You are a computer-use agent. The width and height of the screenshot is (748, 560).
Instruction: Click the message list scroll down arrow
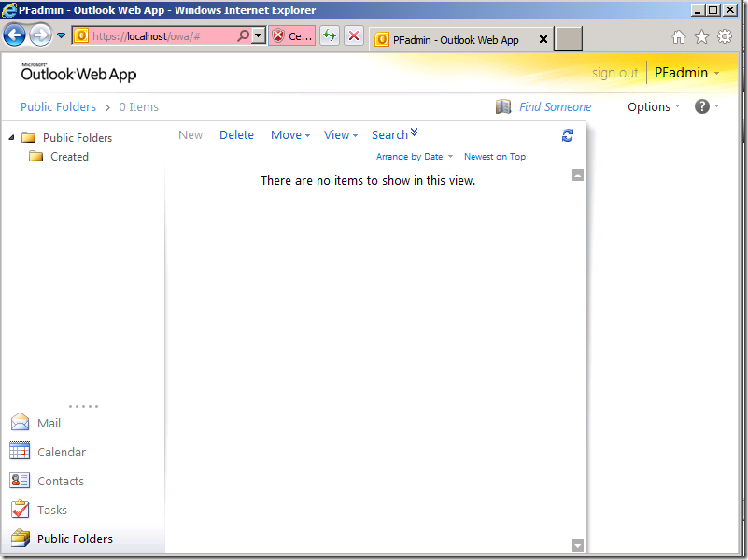pyautogui.click(x=577, y=545)
